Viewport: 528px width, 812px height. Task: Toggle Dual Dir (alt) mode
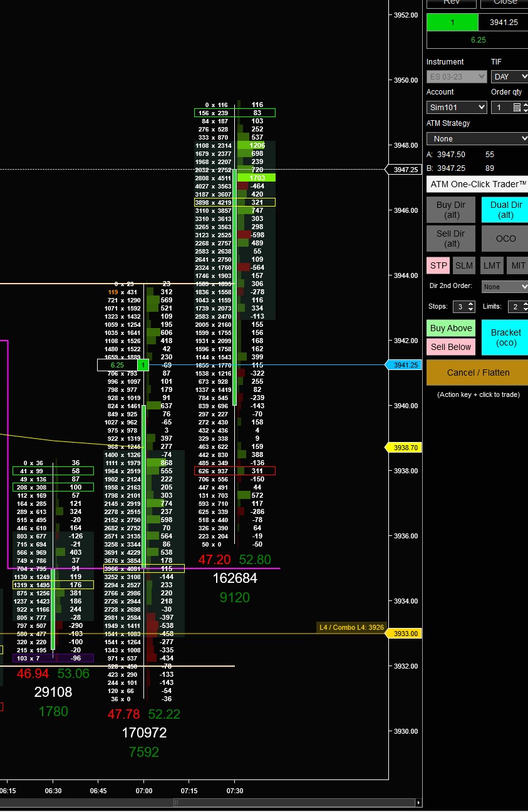505,210
